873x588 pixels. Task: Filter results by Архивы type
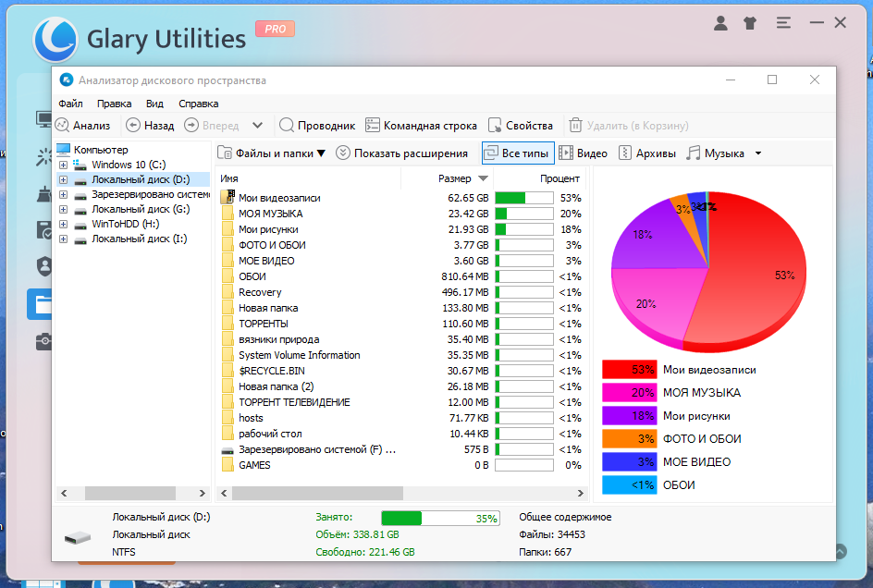point(647,153)
